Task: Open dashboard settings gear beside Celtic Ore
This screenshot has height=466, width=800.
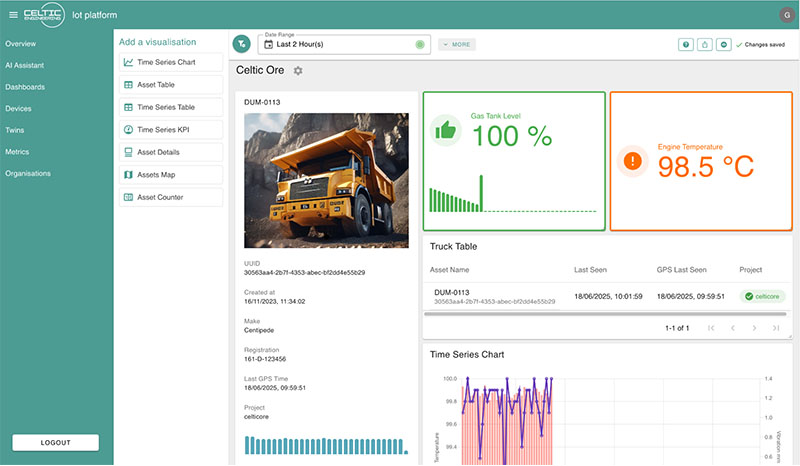Action: coord(298,70)
